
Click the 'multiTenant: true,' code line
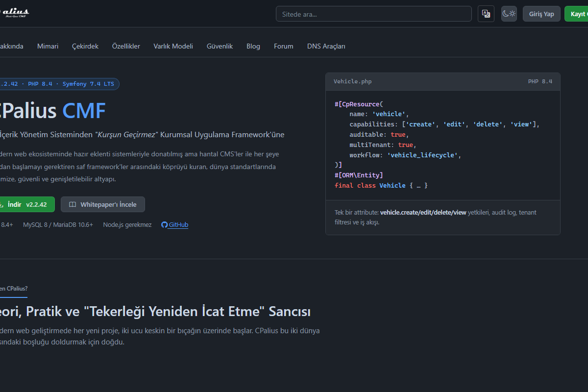point(383,145)
